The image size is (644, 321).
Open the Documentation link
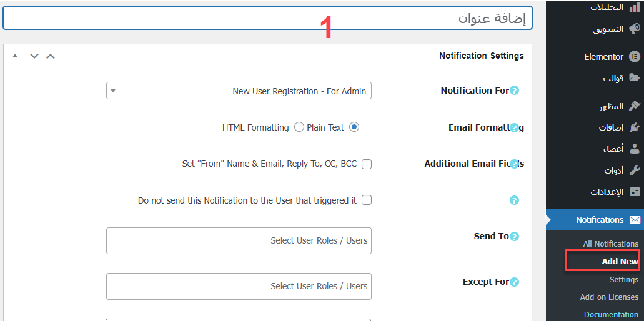click(610, 315)
